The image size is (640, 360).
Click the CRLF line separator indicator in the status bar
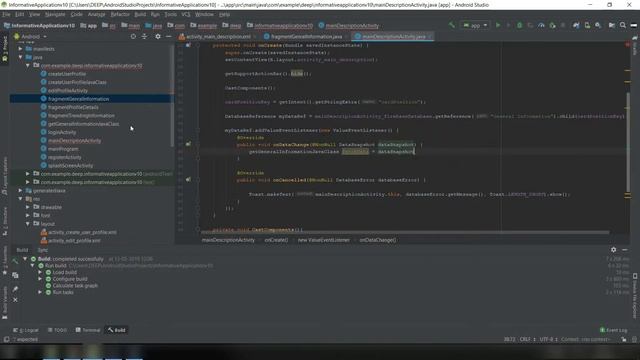(527, 340)
